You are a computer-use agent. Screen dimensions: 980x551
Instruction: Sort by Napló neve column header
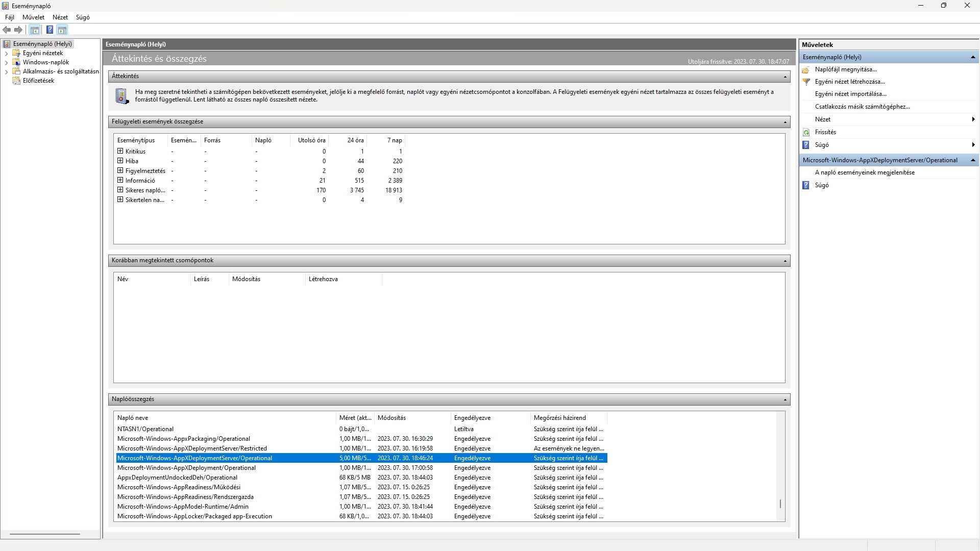tap(225, 418)
